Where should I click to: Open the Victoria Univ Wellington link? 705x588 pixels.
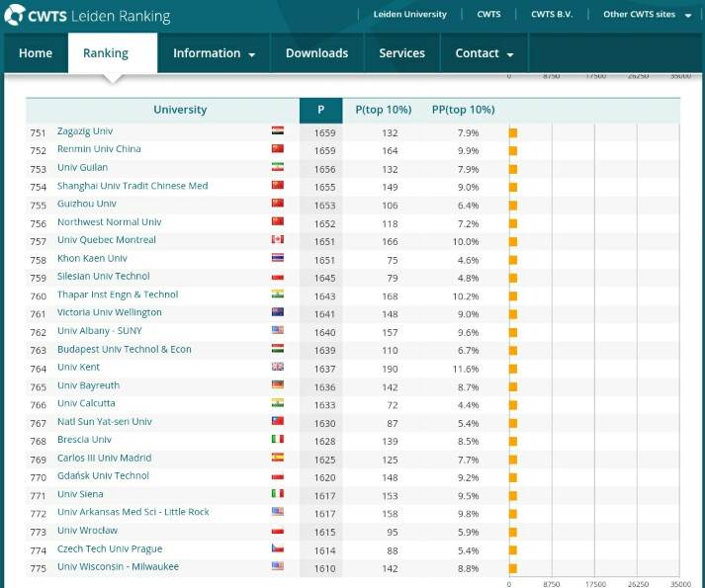[x=109, y=312]
